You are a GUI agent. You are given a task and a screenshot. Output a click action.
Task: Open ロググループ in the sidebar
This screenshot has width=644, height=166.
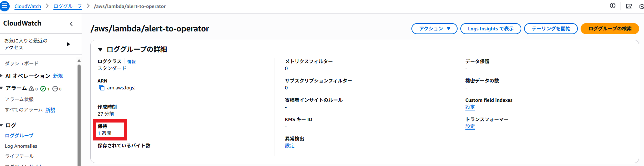(19, 136)
